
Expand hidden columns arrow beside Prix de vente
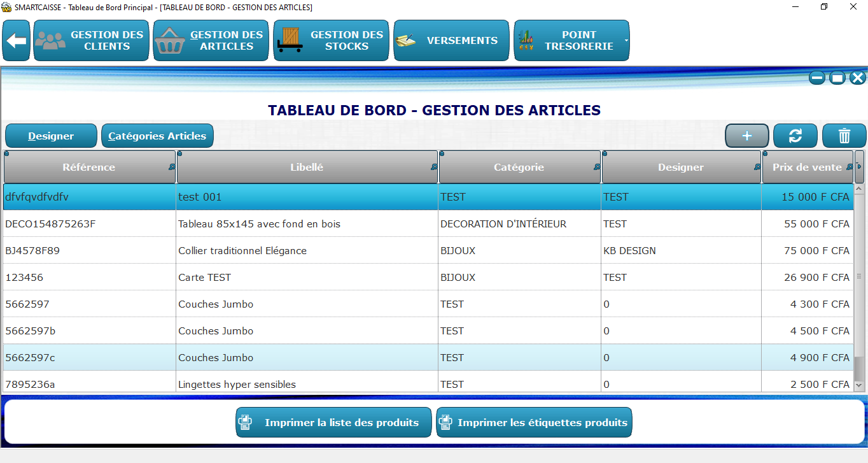coord(859,167)
